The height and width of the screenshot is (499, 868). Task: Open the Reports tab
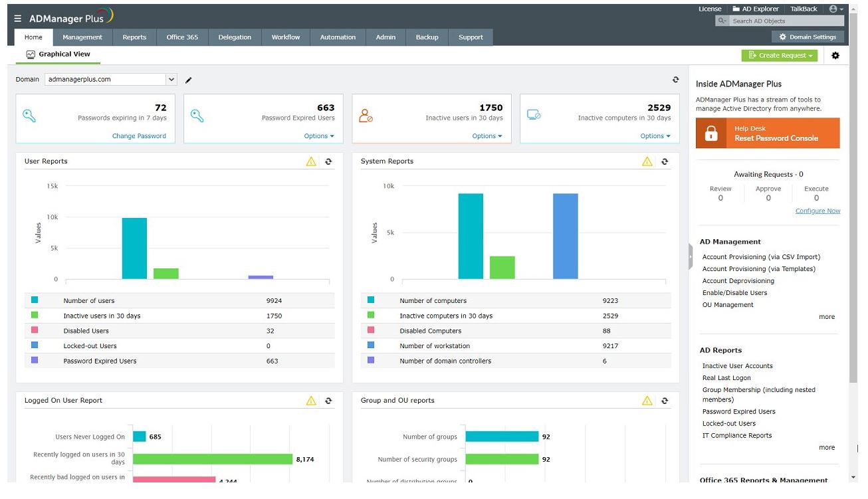click(134, 37)
